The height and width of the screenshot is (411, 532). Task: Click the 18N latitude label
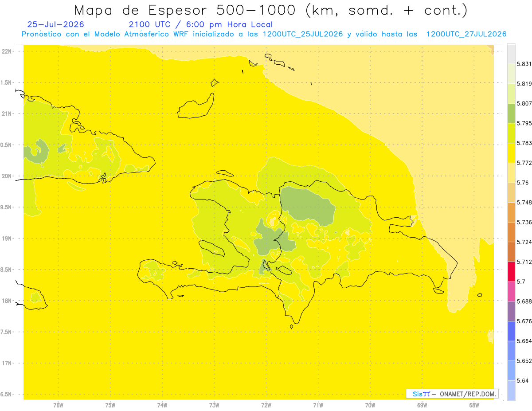(7, 301)
